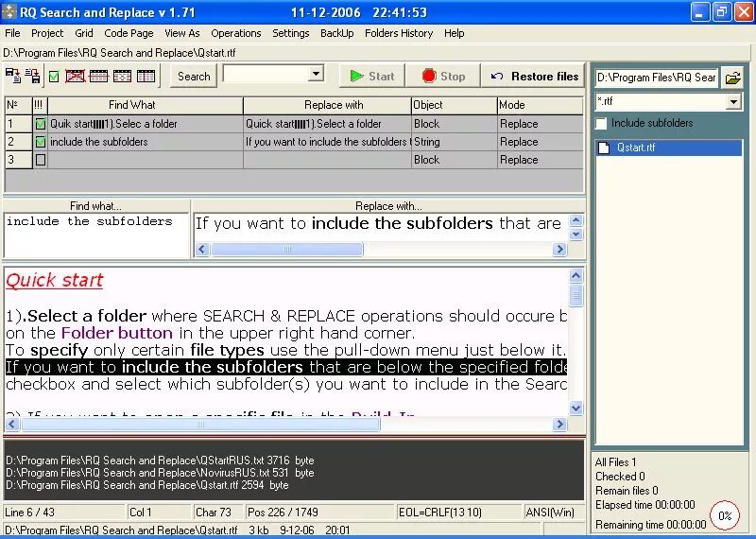Open folder browse icon in the right panel
Image resolution: width=756 pixels, height=539 pixels.
[x=732, y=78]
